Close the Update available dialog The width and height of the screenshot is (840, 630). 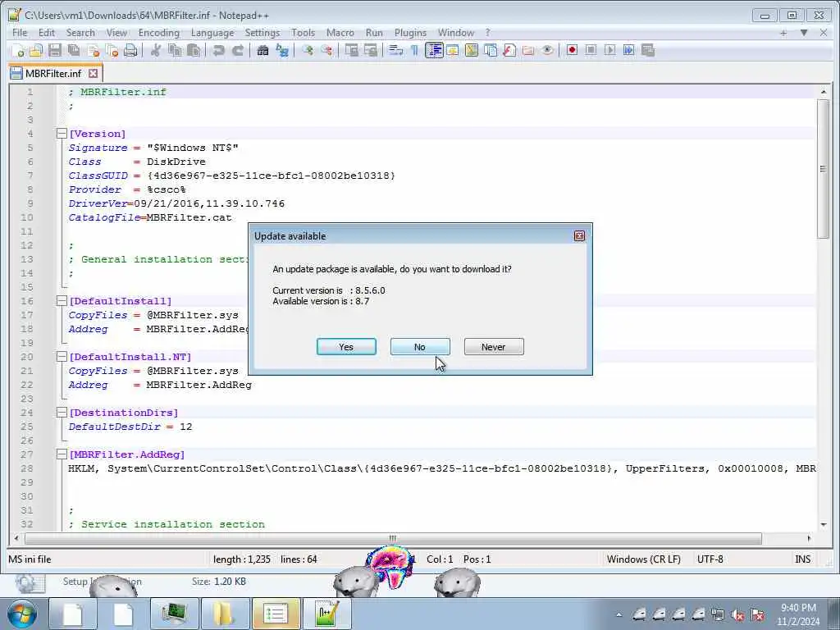pos(579,236)
